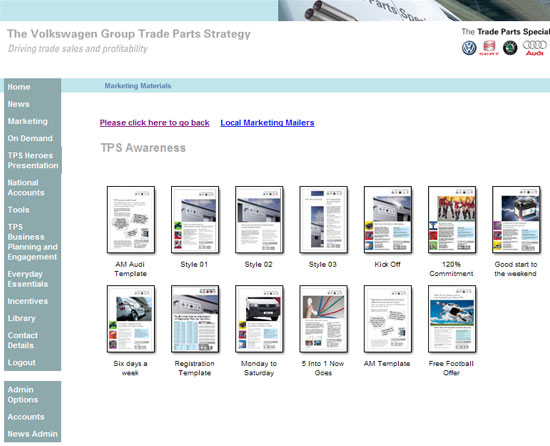Click the AM Template caption text
This screenshot has width=550, height=446.
[387, 364]
